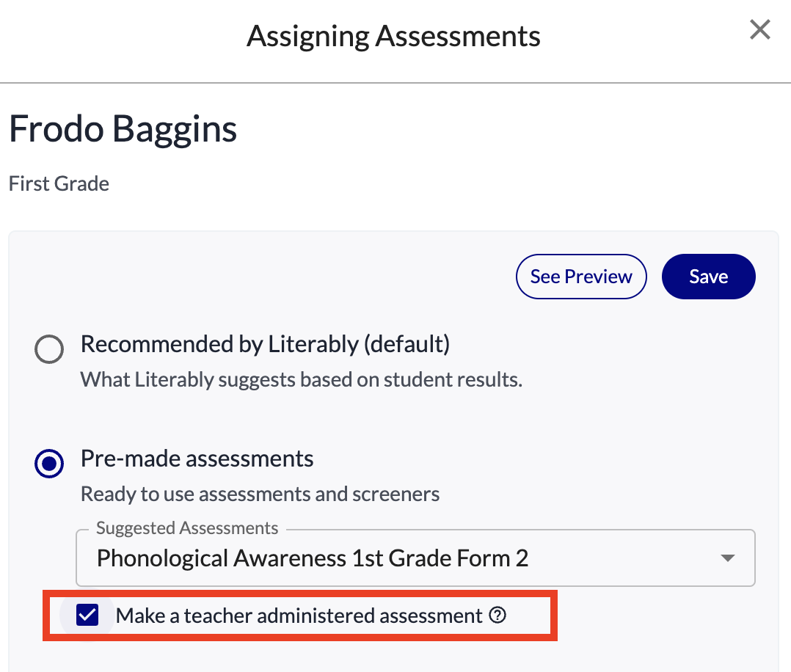Click the Assigning Assessments dialog title
Viewport: 791px width, 672px height.
tap(393, 37)
